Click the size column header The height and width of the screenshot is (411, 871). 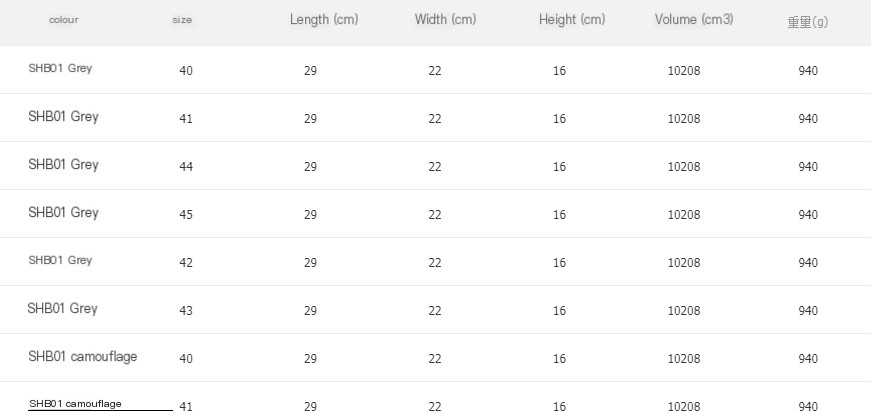point(182,20)
